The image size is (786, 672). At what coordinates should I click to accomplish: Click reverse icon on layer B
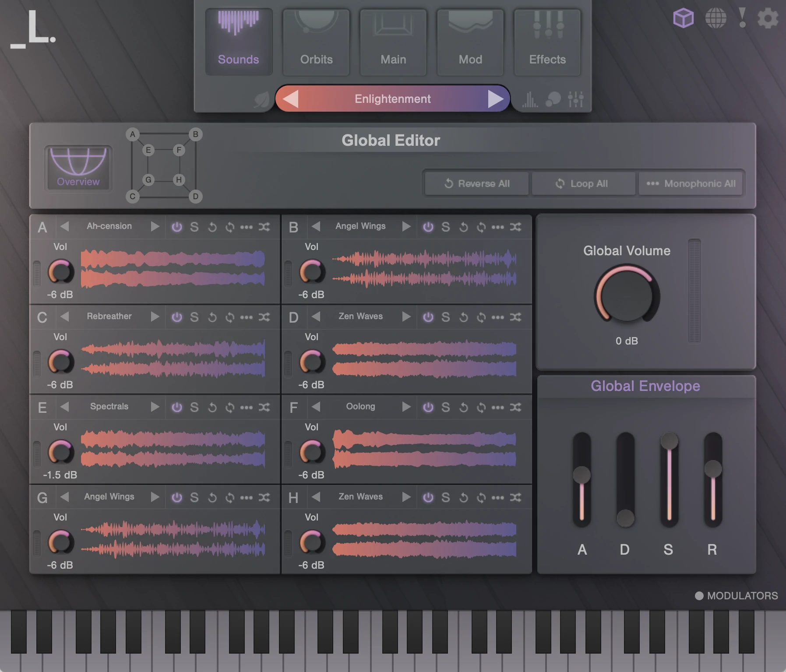[x=464, y=227]
